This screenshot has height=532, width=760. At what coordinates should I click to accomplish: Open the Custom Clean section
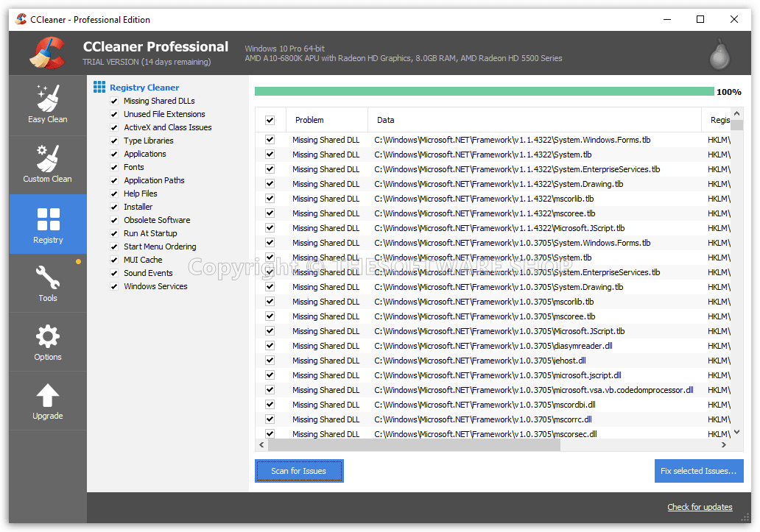(x=47, y=165)
